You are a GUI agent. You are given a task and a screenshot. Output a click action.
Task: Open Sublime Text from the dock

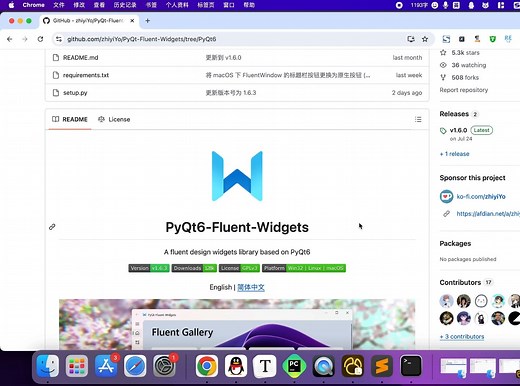coord(382,366)
